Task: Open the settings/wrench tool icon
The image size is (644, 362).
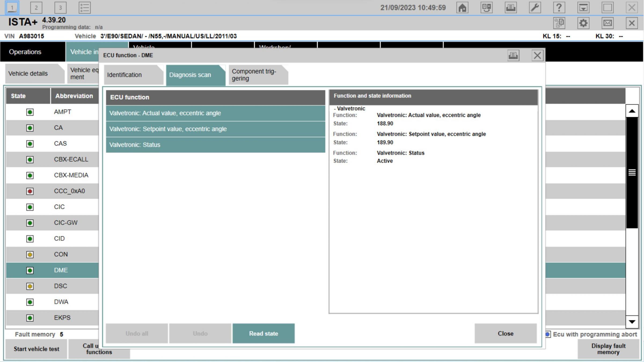Action: coord(535,7)
